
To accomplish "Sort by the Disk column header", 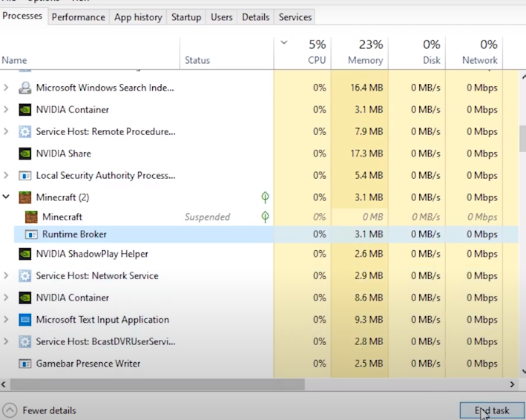I will click(x=417, y=53).
